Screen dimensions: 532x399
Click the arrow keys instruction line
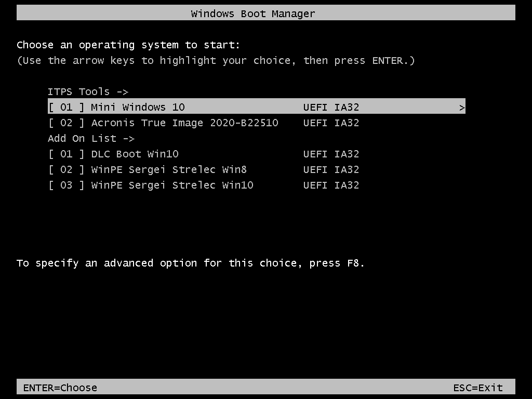pyautogui.click(x=216, y=61)
